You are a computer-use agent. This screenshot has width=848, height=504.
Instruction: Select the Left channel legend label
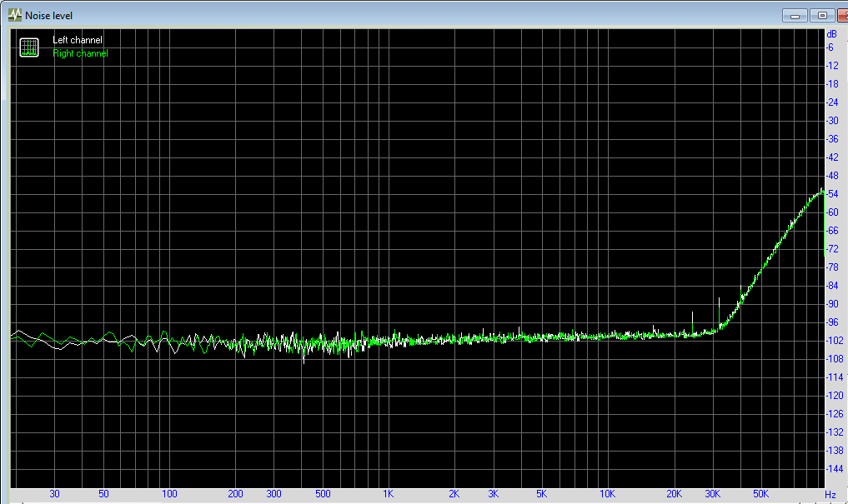tap(78, 40)
